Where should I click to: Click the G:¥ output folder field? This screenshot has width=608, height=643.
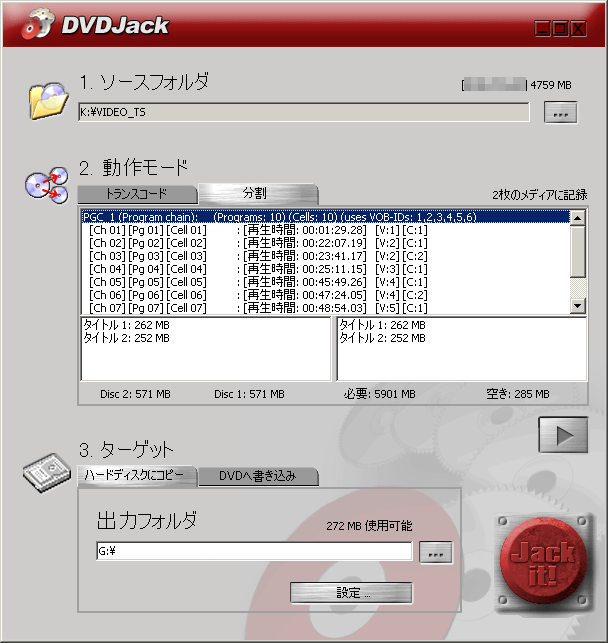coord(254,551)
